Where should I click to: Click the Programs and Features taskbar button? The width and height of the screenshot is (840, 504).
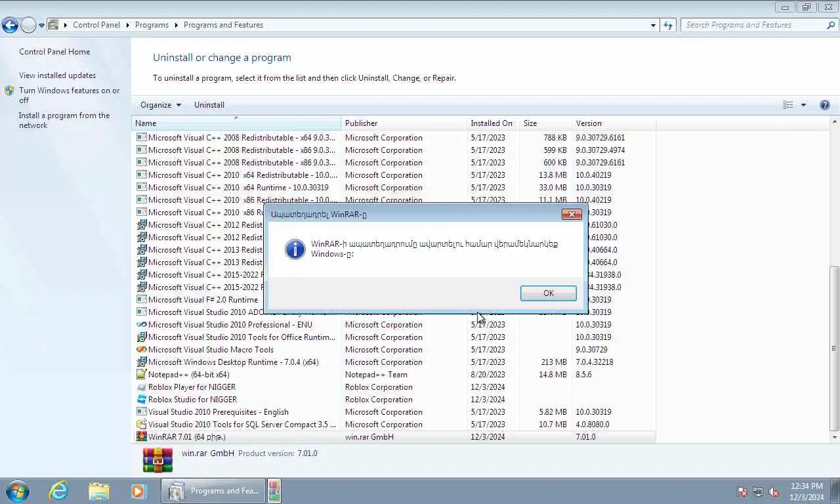tap(213, 491)
